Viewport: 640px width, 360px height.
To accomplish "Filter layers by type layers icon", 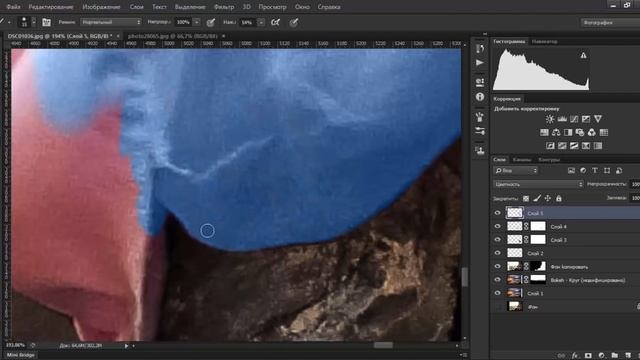I will coord(595,171).
